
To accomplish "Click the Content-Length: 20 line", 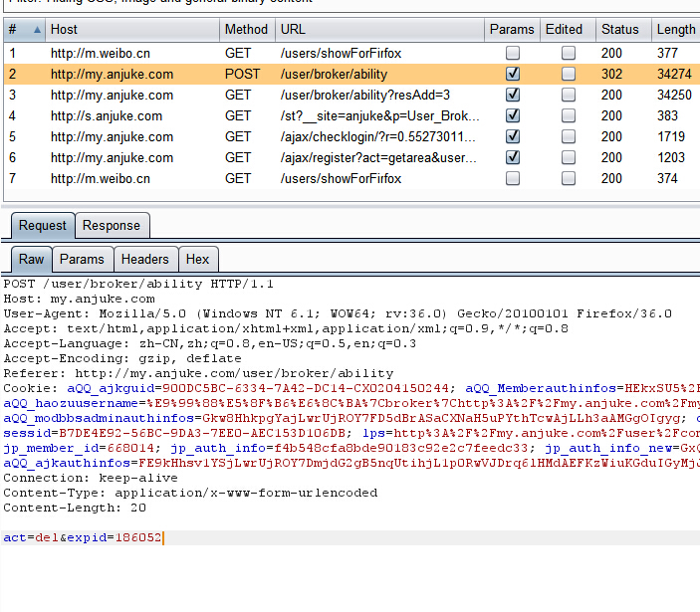I will click(x=75, y=508).
